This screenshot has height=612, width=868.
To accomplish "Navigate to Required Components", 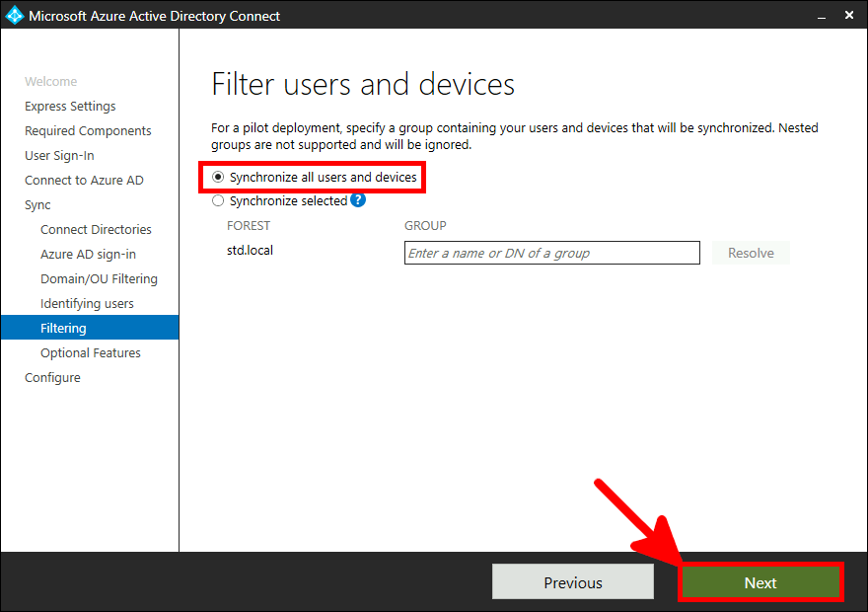I will (x=88, y=130).
